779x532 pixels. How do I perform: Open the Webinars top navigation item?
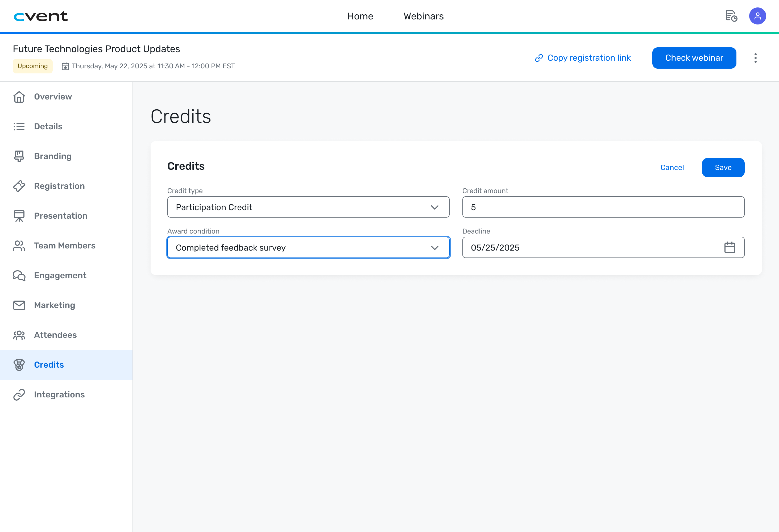click(423, 16)
